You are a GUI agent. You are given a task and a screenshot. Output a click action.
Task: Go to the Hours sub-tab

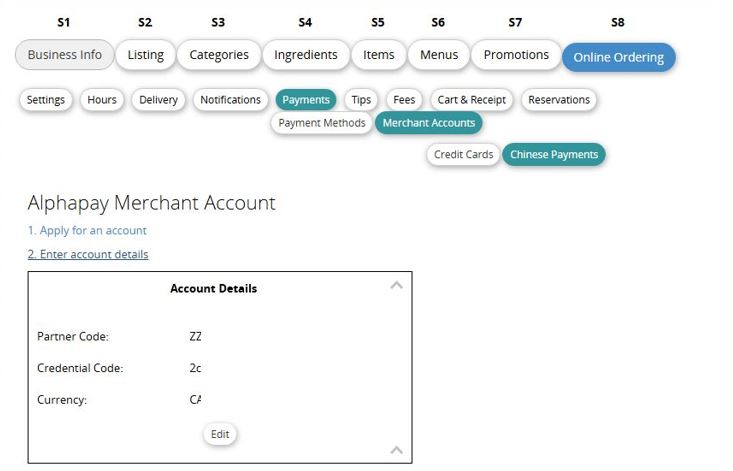pos(102,100)
